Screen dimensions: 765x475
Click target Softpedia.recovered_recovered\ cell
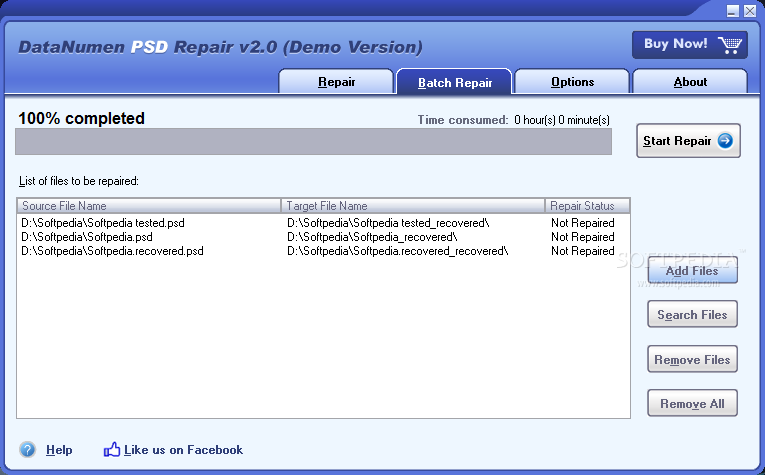[398, 251]
